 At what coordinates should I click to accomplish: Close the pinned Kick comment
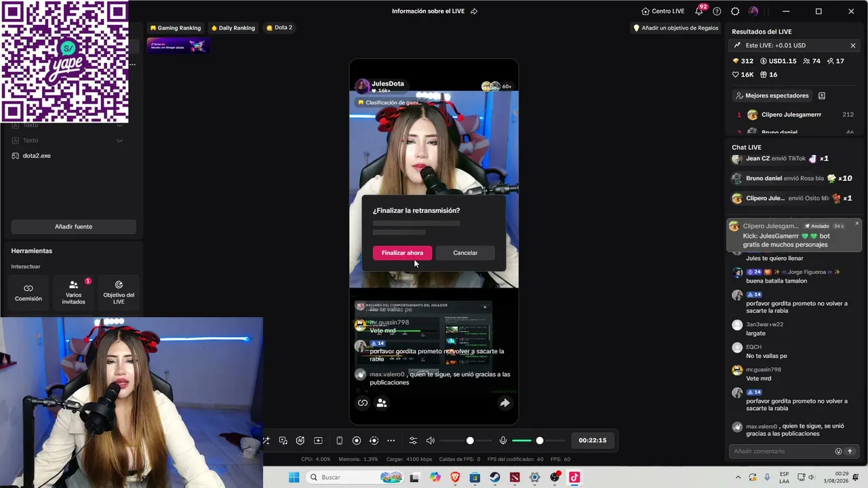[x=857, y=223]
